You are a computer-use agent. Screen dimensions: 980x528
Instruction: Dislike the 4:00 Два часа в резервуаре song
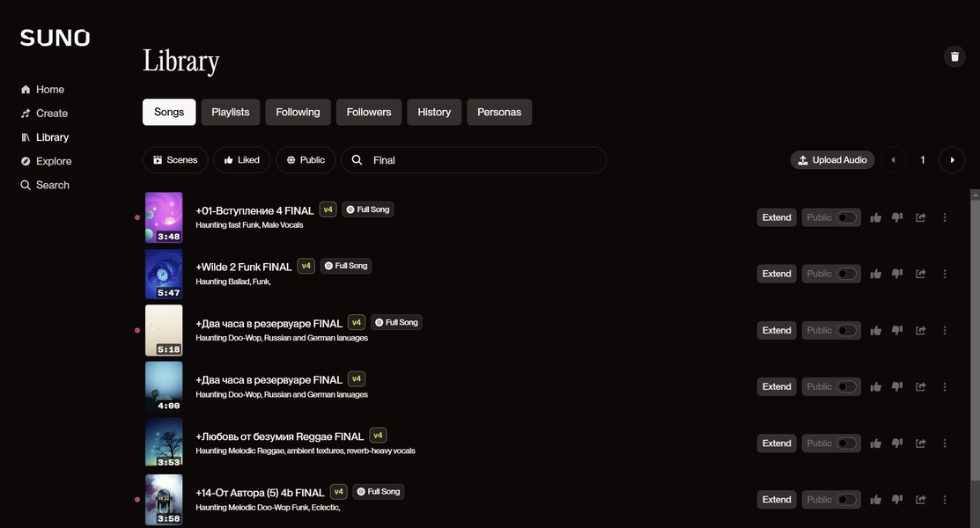pos(897,387)
